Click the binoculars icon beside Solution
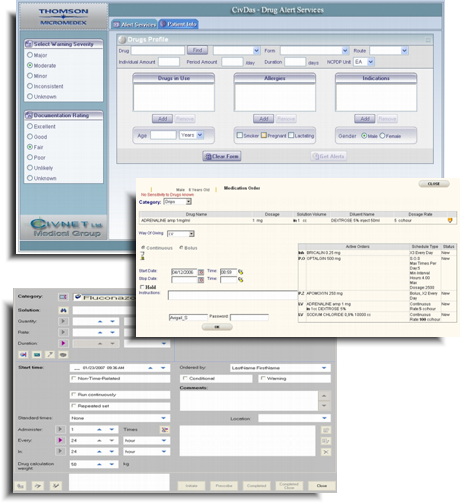This screenshot has width=460, height=503. click(63, 310)
